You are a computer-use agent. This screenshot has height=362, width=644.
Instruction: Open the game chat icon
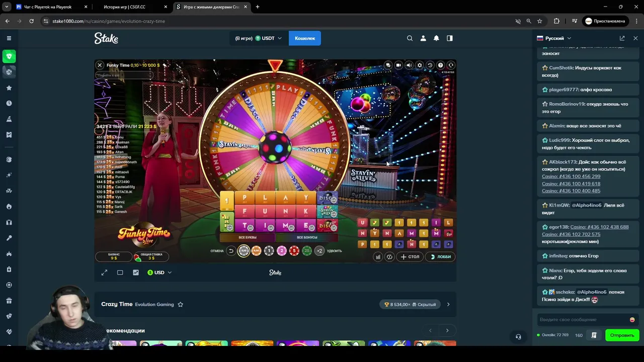[388, 65]
